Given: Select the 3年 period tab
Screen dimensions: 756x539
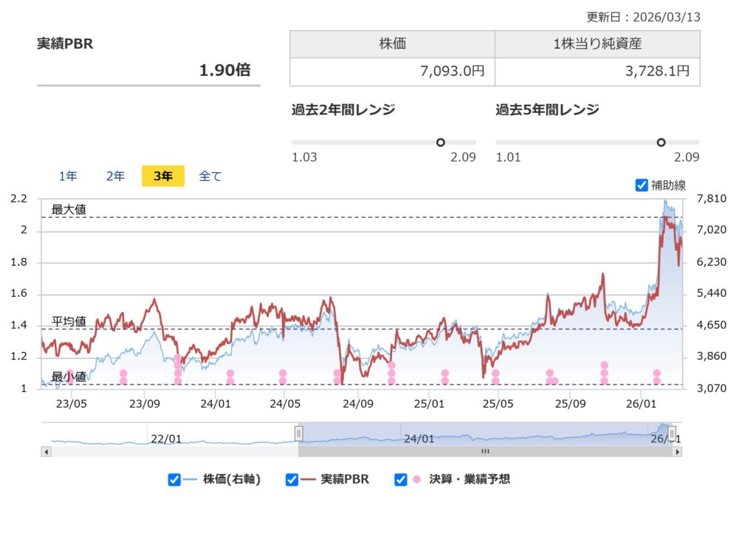Looking at the screenshot, I should pyautogui.click(x=162, y=176).
